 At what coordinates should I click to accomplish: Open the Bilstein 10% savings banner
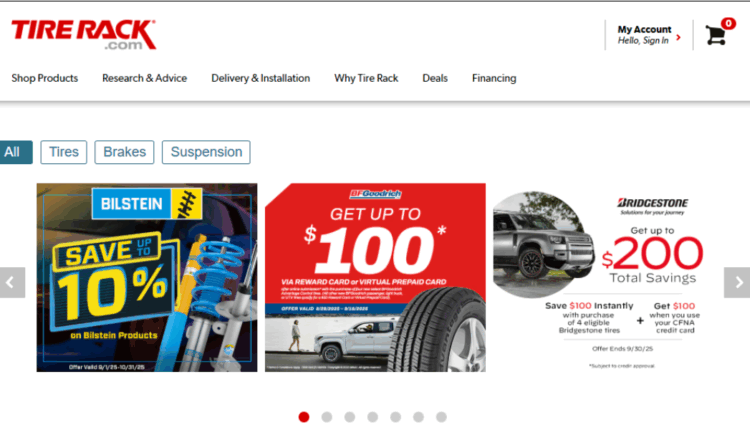pos(147,277)
